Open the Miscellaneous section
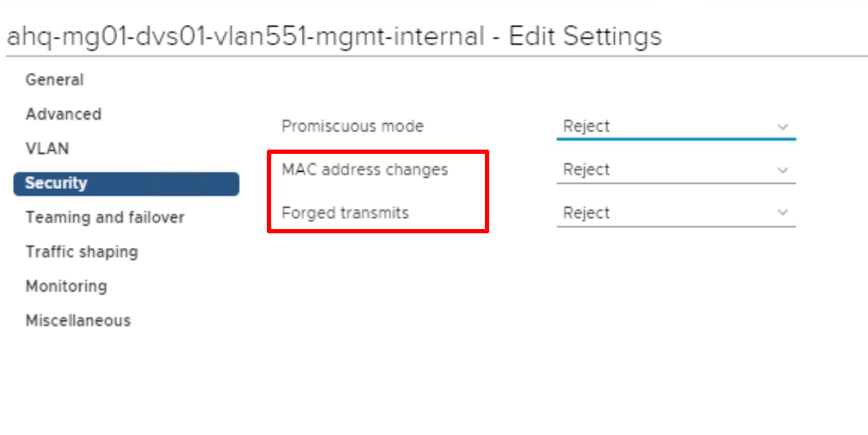Viewport: 868px width, 435px height. (x=78, y=320)
